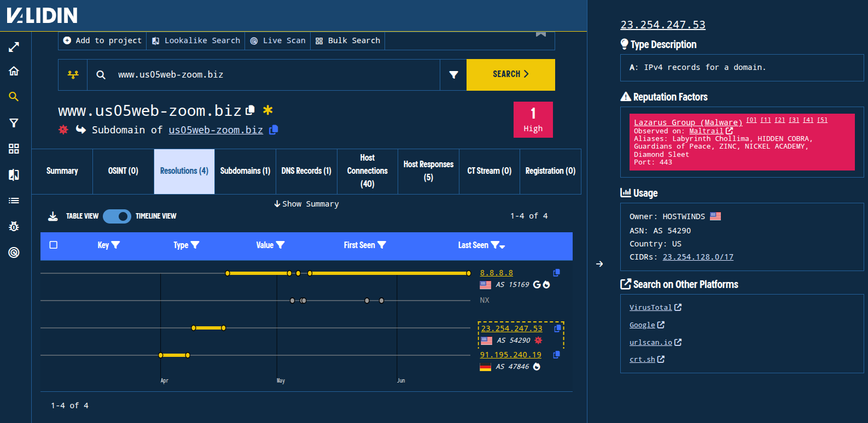
Task: Follow the us05web-zoom.biz parent domain link
Action: coord(215,130)
